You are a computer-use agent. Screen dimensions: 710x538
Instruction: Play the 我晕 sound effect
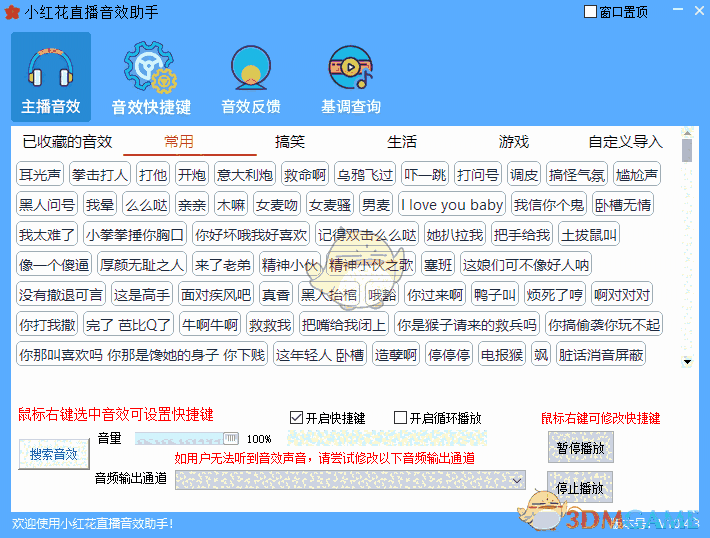(100, 205)
